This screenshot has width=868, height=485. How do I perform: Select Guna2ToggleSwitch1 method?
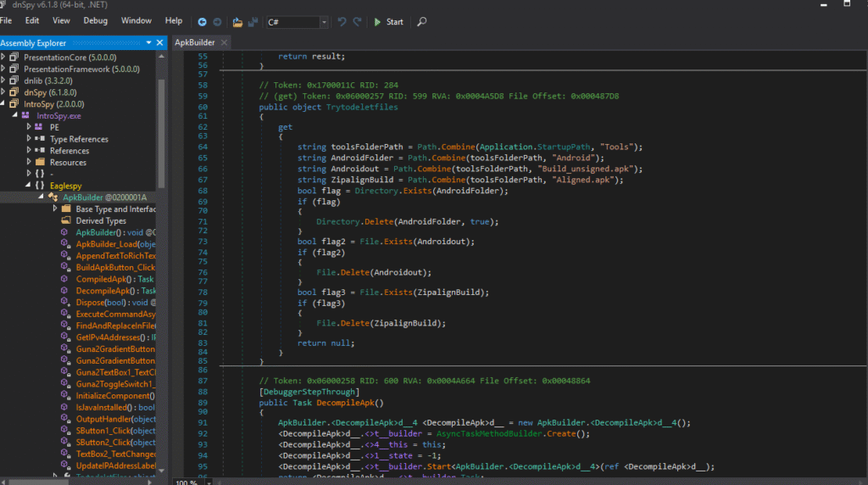[x=115, y=384]
